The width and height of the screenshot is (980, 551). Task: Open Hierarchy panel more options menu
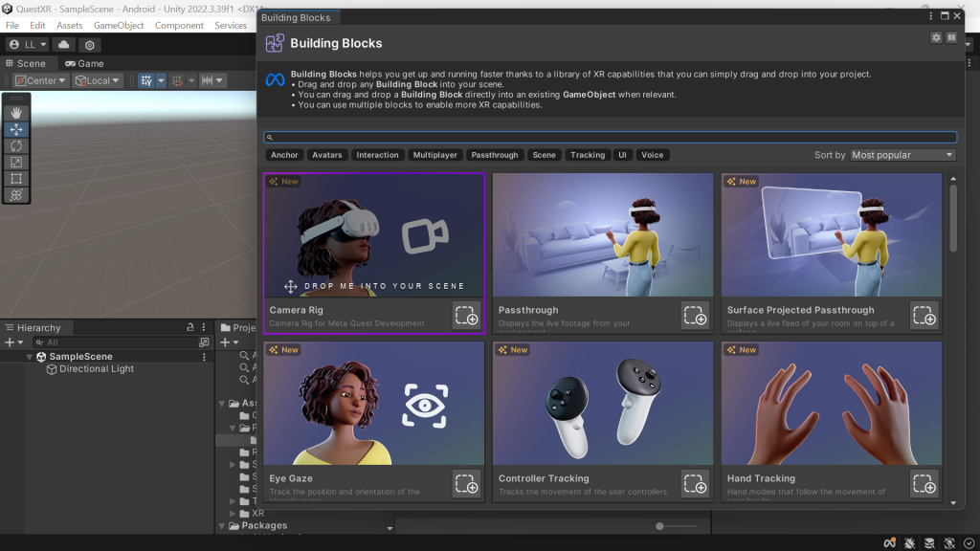point(204,327)
